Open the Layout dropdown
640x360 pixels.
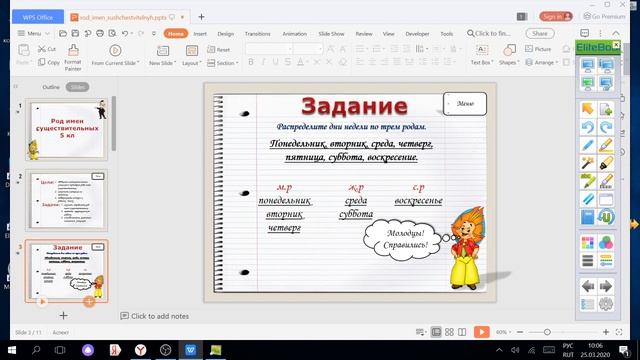[x=191, y=63]
